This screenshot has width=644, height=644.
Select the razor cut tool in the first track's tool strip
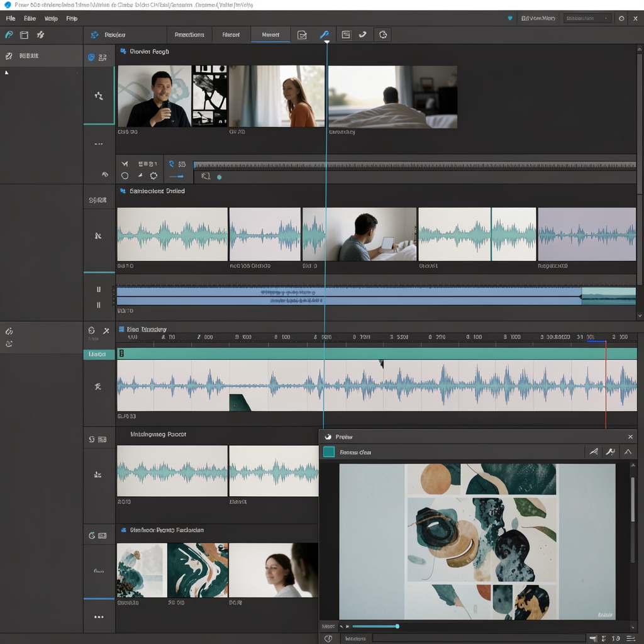[x=125, y=164]
